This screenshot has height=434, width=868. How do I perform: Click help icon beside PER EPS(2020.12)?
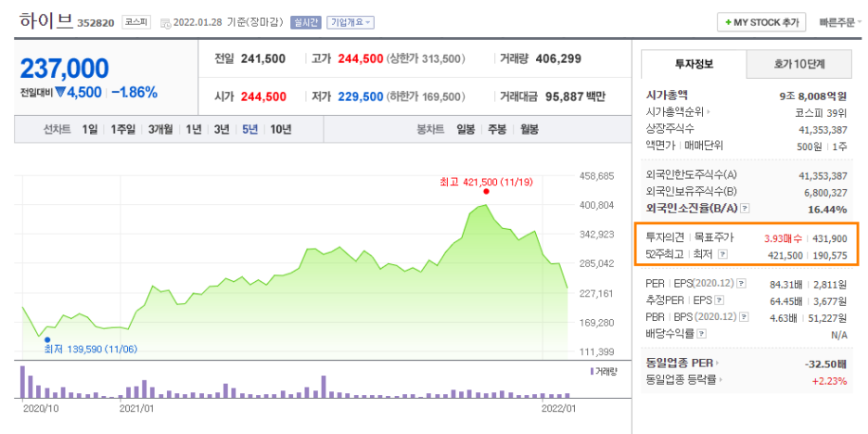coord(742,284)
